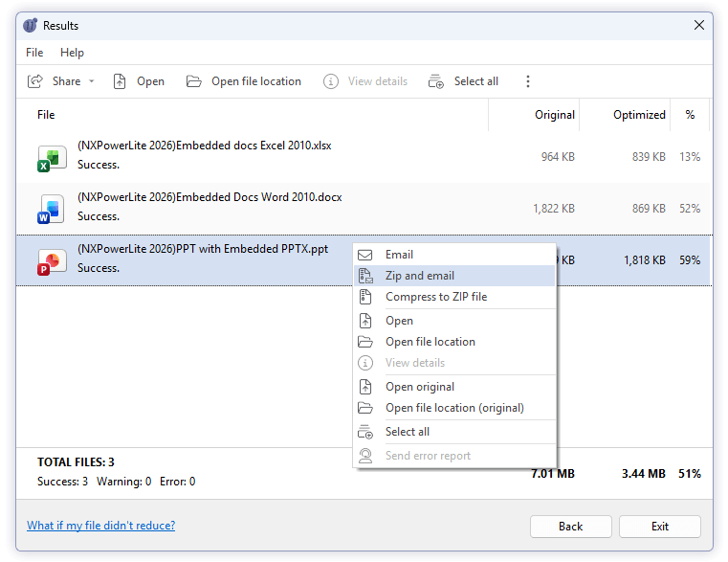728x562 pixels.
Task: Click the context menu Select all icon
Action: coord(365,432)
